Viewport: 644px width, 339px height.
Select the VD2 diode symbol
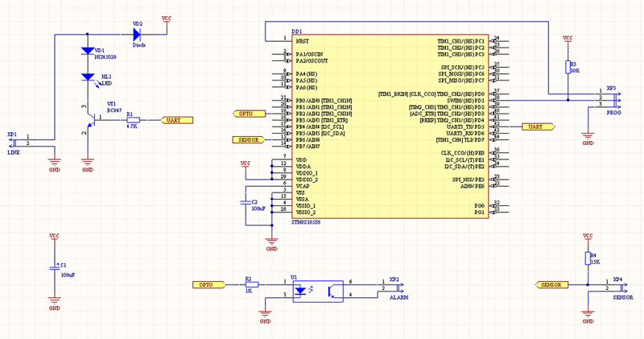136,34
